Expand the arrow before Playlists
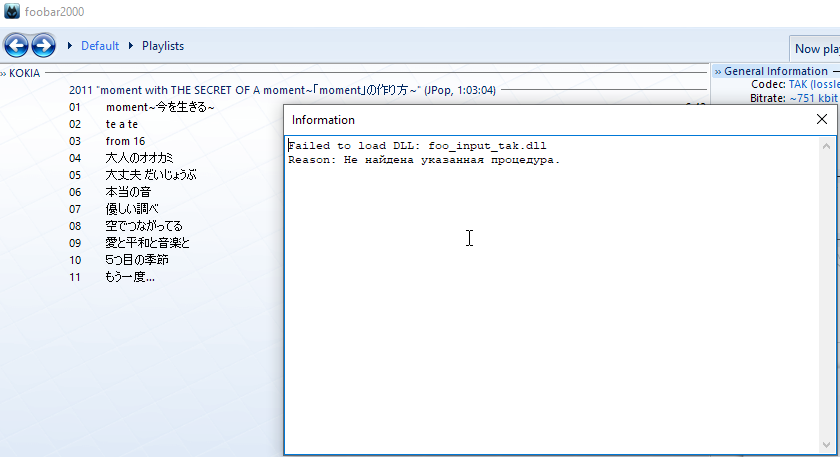 (x=131, y=46)
